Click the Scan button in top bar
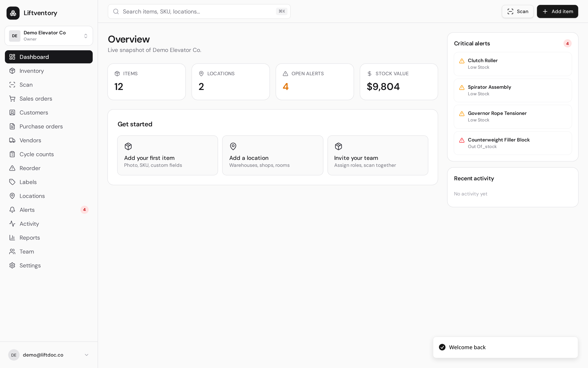The image size is (588, 368). coord(518,11)
